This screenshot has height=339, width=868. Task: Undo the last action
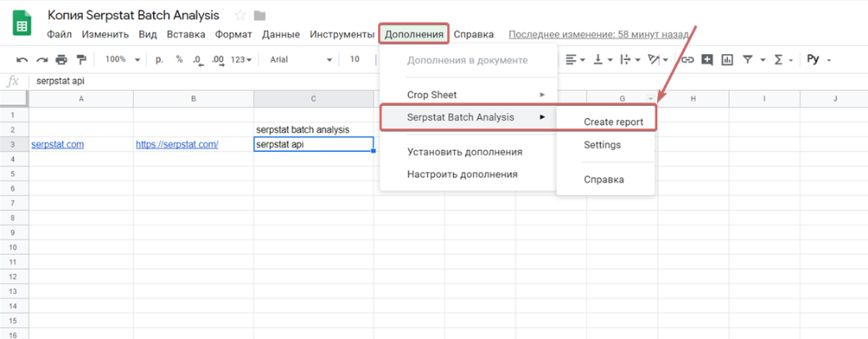pyautogui.click(x=22, y=60)
